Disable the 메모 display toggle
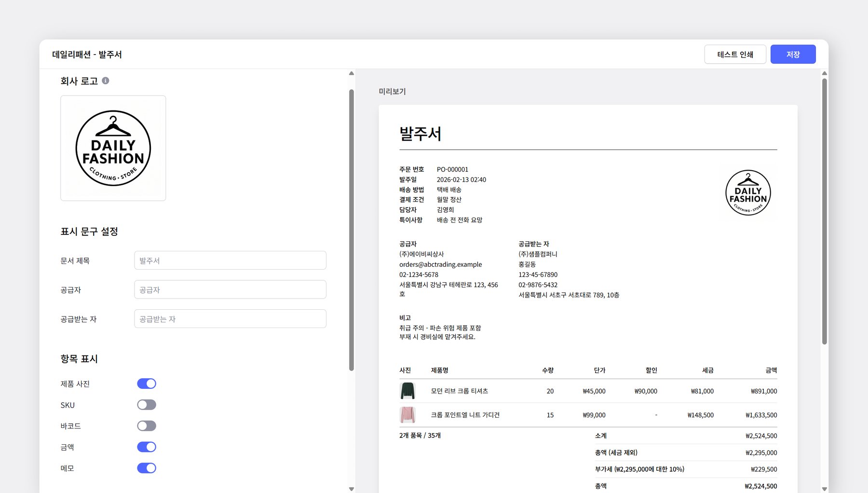Viewport: 868px width, 493px height. tap(147, 467)
